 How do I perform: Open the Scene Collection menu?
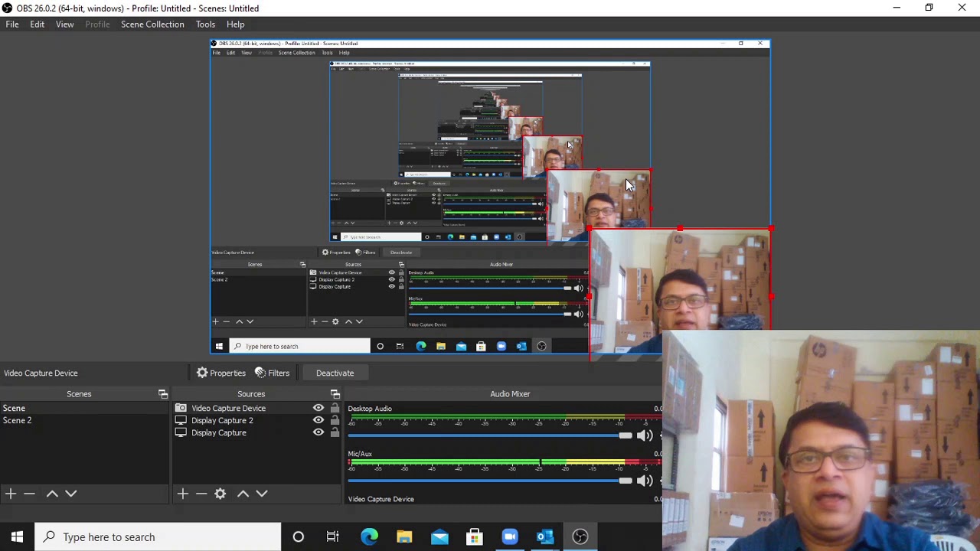(152, 24)
